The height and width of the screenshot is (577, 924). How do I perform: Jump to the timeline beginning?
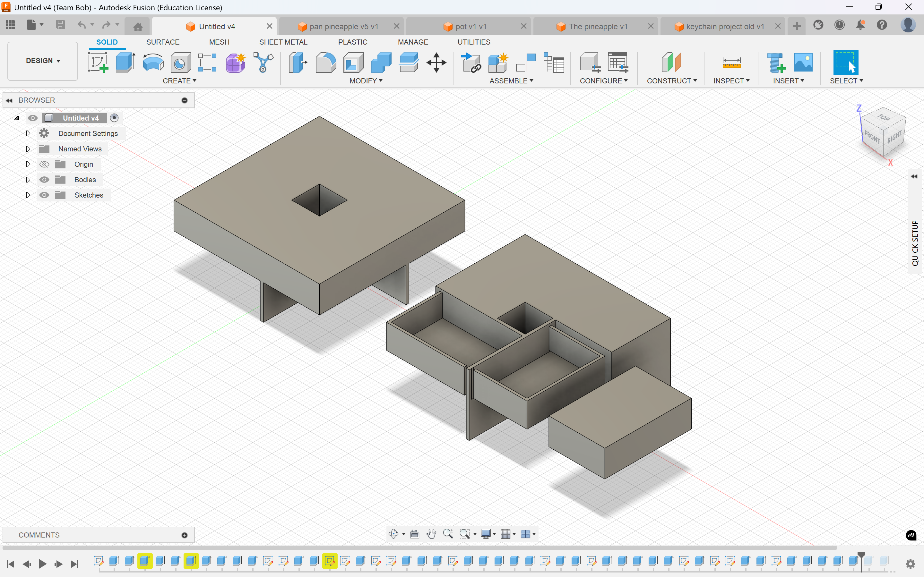click(x=11, y=564)
